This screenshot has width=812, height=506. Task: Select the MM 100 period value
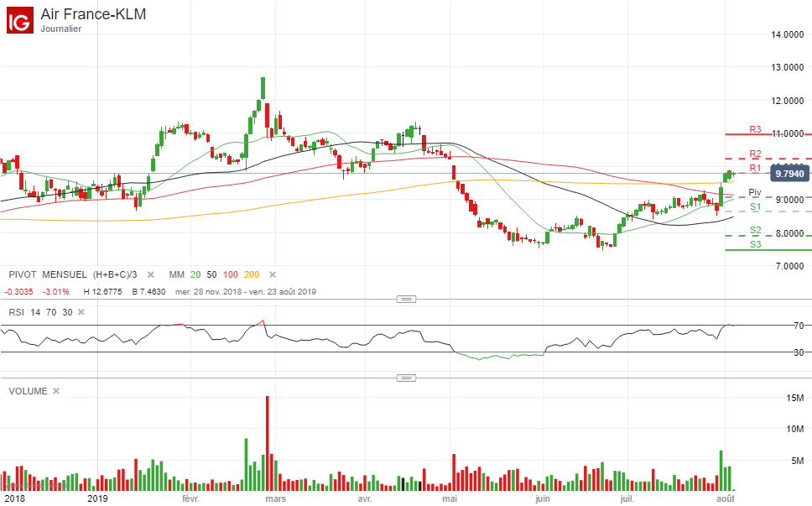click(231, 275)
